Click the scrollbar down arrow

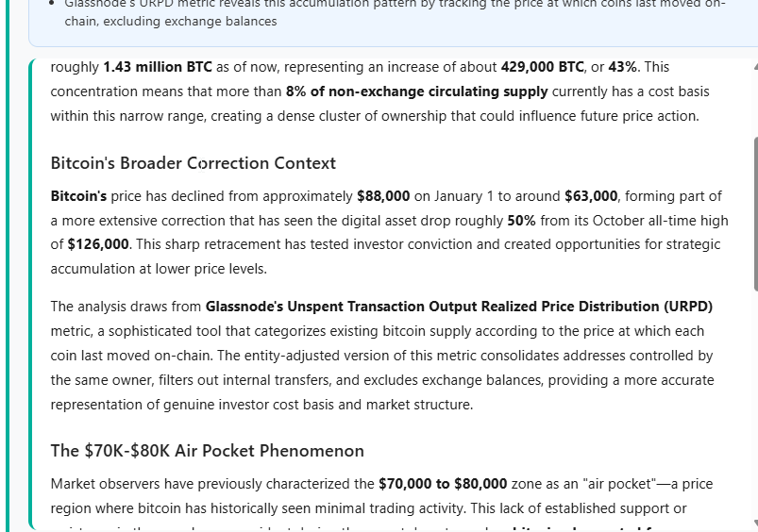click(x=754, y=523)
